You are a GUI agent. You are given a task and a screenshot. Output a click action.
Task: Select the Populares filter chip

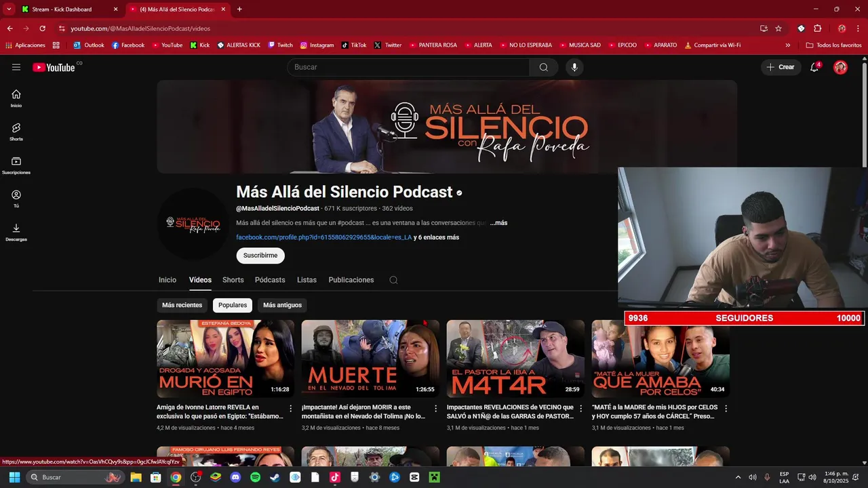(233, 305)
